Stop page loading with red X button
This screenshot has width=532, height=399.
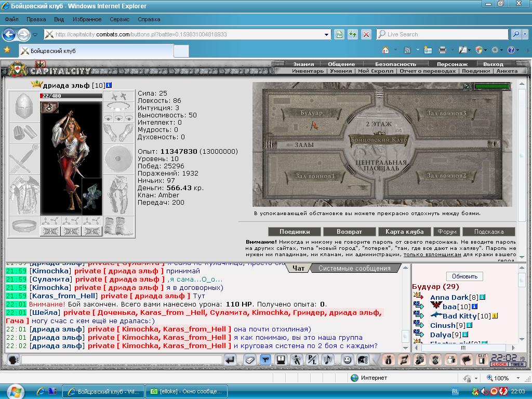pyautogui.click(x=366, y=34)
